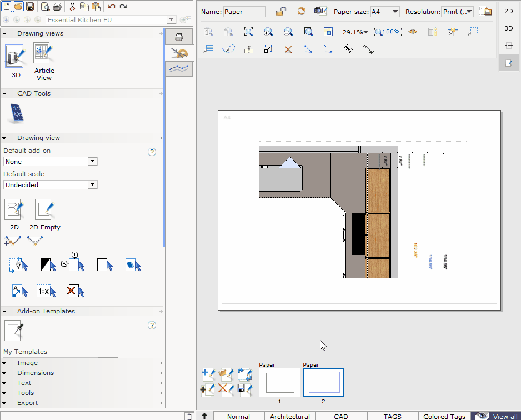Open the Default add-on dropdown
This screenshot has height=420, width=521.
(92, 162)
